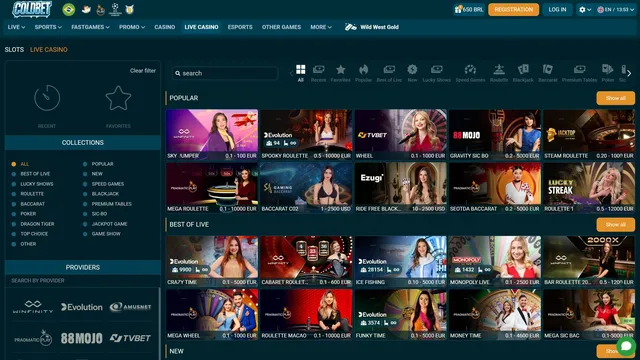640x360 pixels.
Task: Show the previous categories with the left arrow
Action: pos(291,73)
